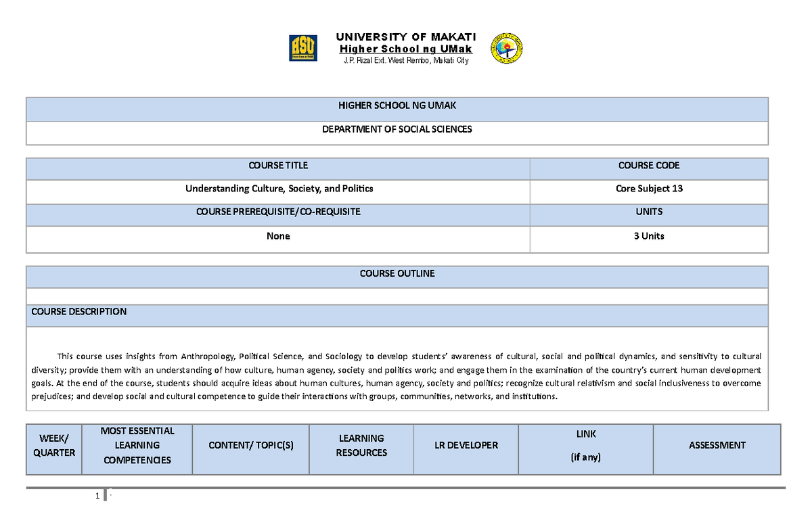Select the yellow ASU crest graphic

coord(304,49)
